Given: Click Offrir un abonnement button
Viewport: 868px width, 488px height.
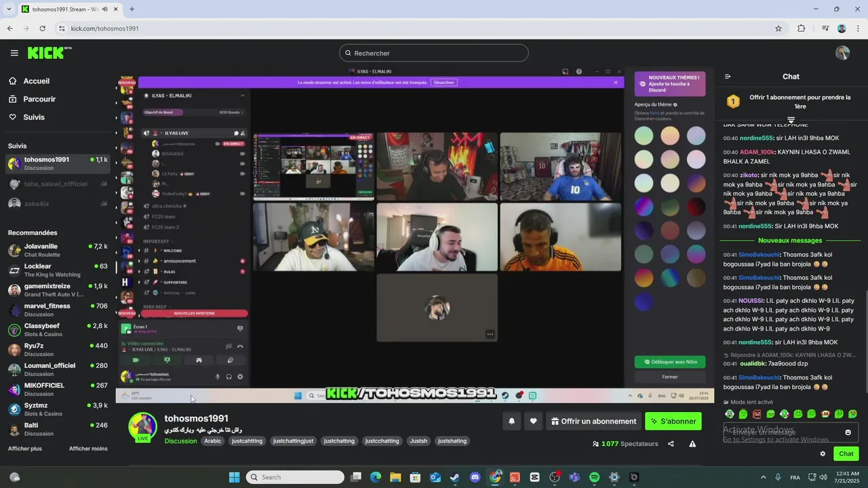Looking at the screenshot, I should point(593,421).
